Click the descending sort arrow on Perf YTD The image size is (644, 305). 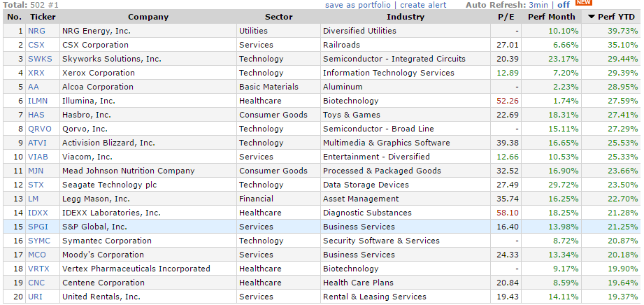(x=592, y=17)
